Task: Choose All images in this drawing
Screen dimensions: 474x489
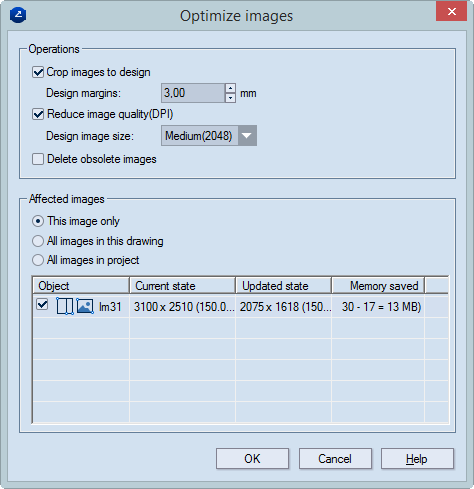Action: pyautogui.click(x=38, y=241)
